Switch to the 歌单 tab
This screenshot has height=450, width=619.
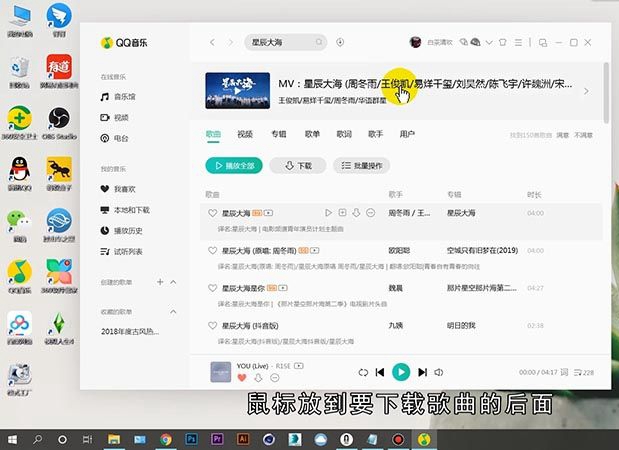pyautogui.click(x=312, y=134)
